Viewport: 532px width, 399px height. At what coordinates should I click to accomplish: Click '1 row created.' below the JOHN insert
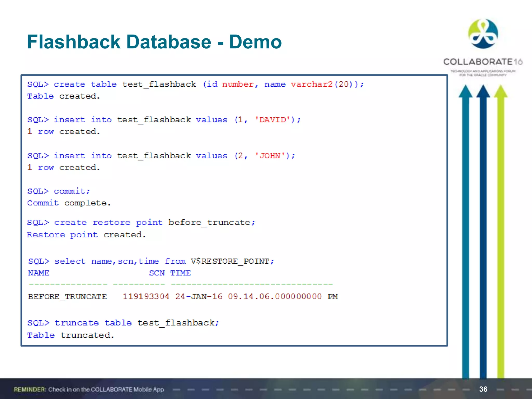pos(64,168)
